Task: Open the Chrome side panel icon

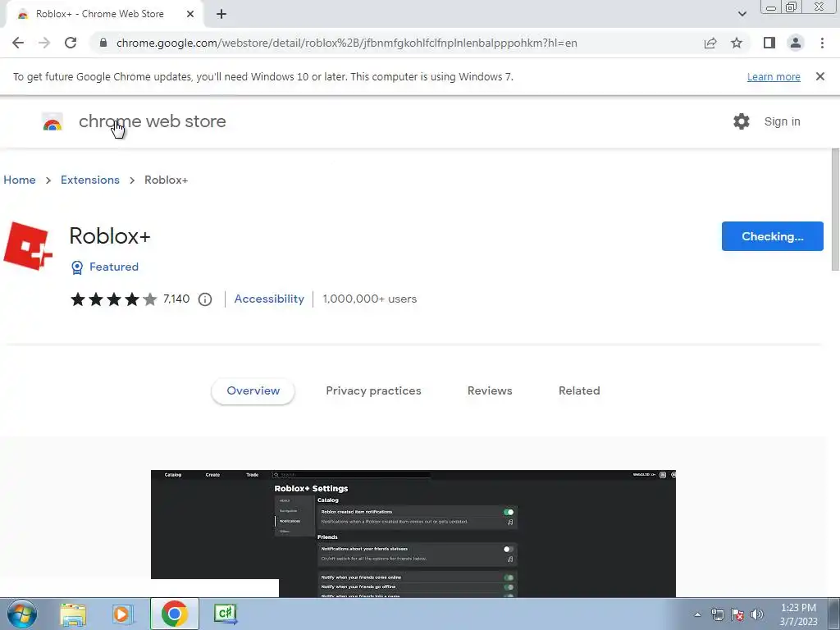Action: pyautogui.click(x=769, y=43)
